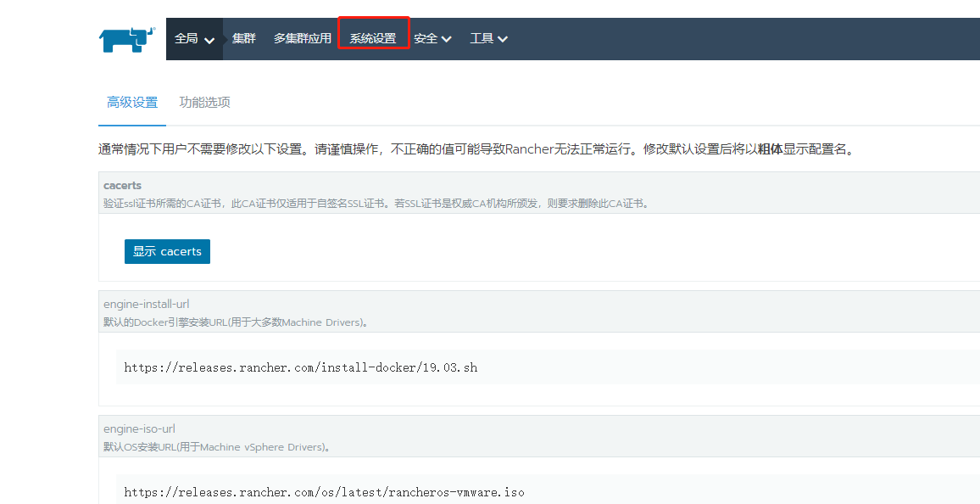
Task: Open the 全局 dropdown menu
Action: (194, 39)
